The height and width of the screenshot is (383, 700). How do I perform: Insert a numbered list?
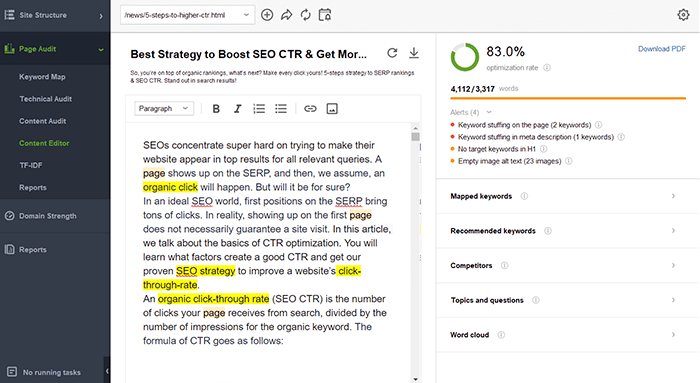(x=259, y=108)
